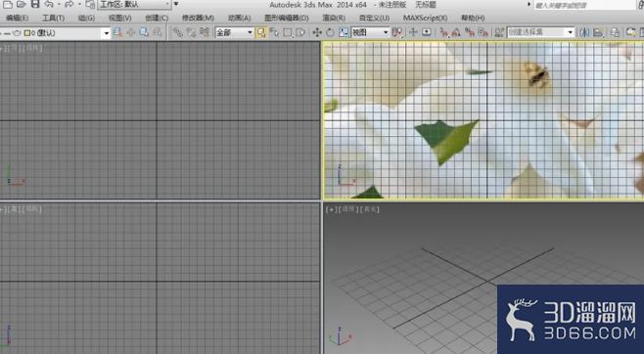Click the Select and Manipulate icon
644x354 pixels.
tap(413, 32)
